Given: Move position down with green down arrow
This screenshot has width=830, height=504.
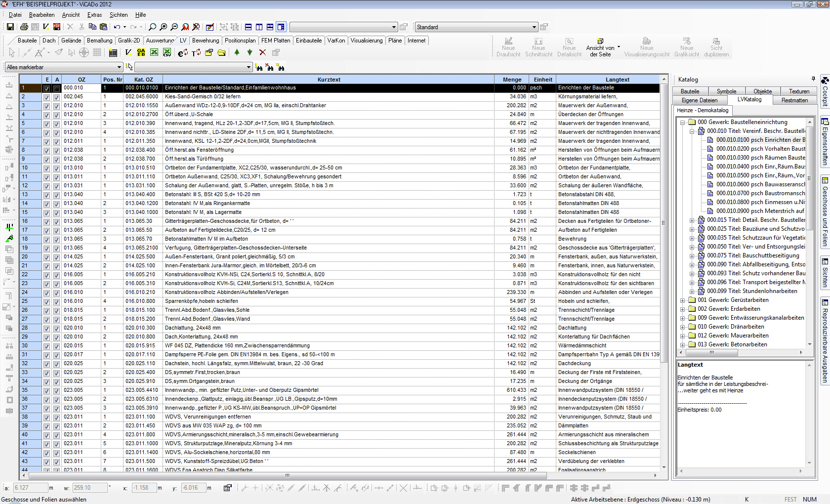Looking at the screenshot, I should (249, 52).
